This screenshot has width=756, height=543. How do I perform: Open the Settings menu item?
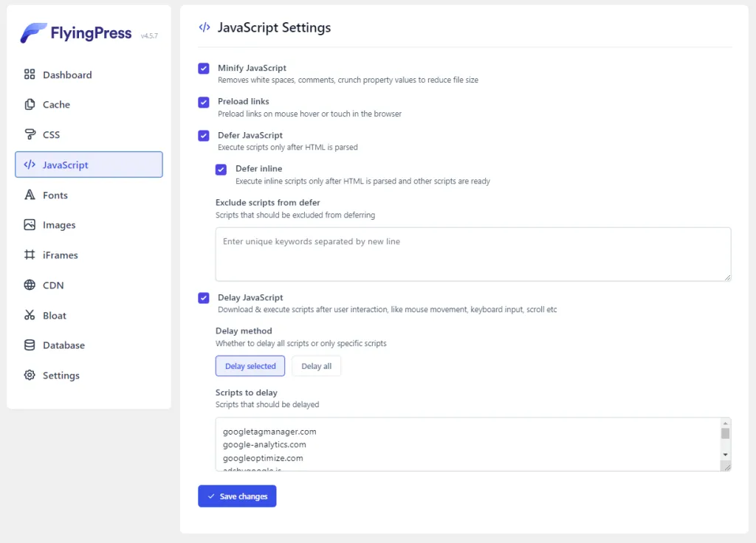tap(61, 376)
